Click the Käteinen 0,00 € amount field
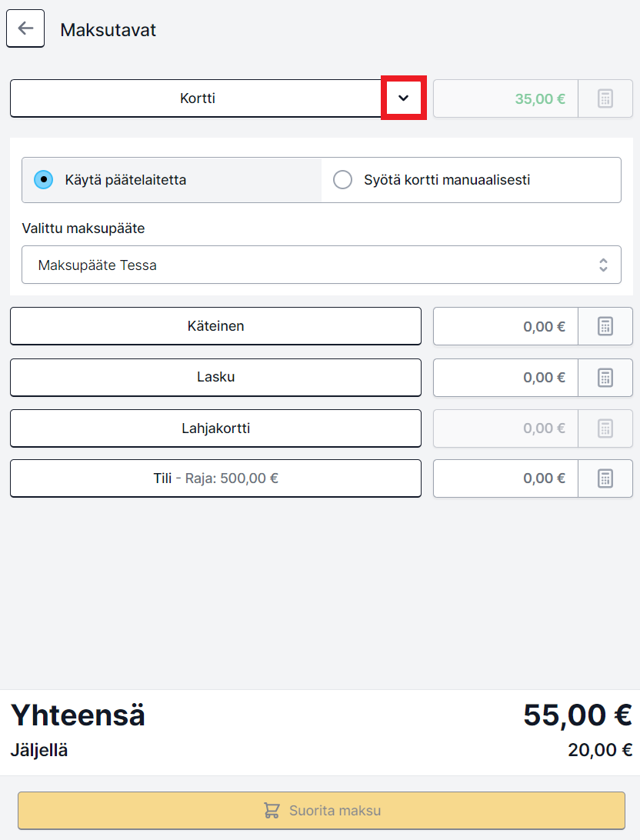The width and height of the screenshot is (640, 840). pyautogui.click(x=505, y=326)
